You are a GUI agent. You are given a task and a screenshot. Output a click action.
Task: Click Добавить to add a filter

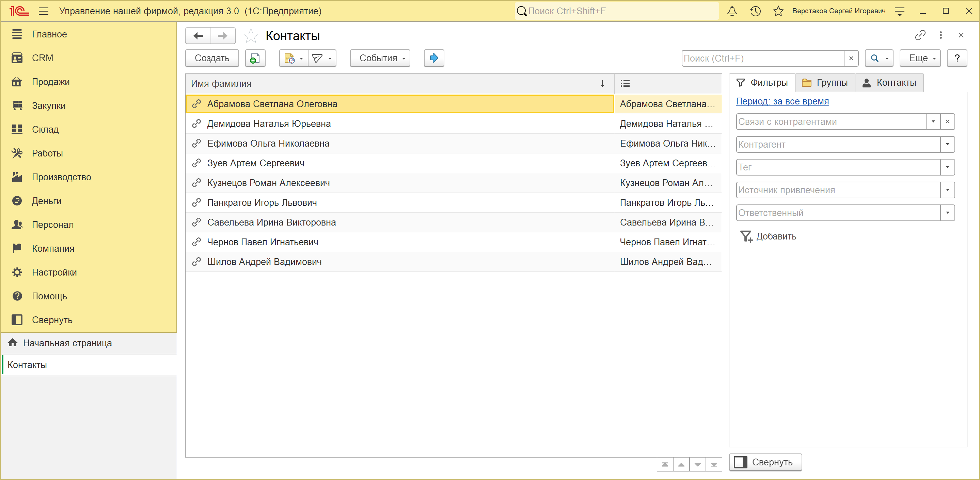pos(768,236)
